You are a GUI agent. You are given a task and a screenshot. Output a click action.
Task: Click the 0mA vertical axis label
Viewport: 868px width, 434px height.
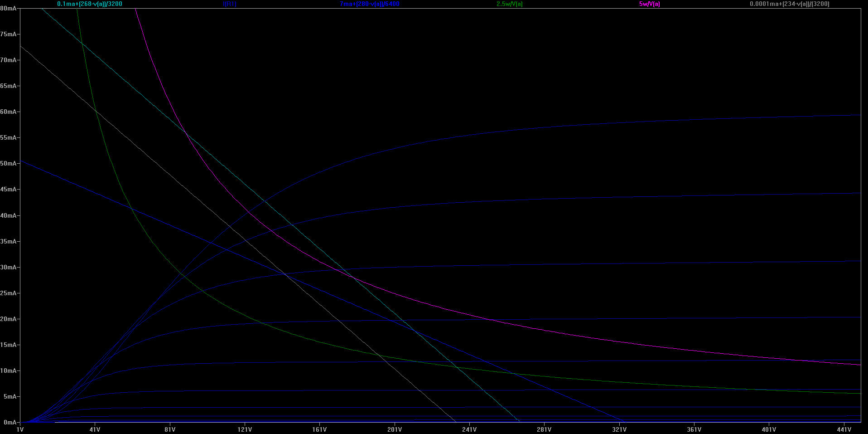pyautogui.click(x=10, y=422)
